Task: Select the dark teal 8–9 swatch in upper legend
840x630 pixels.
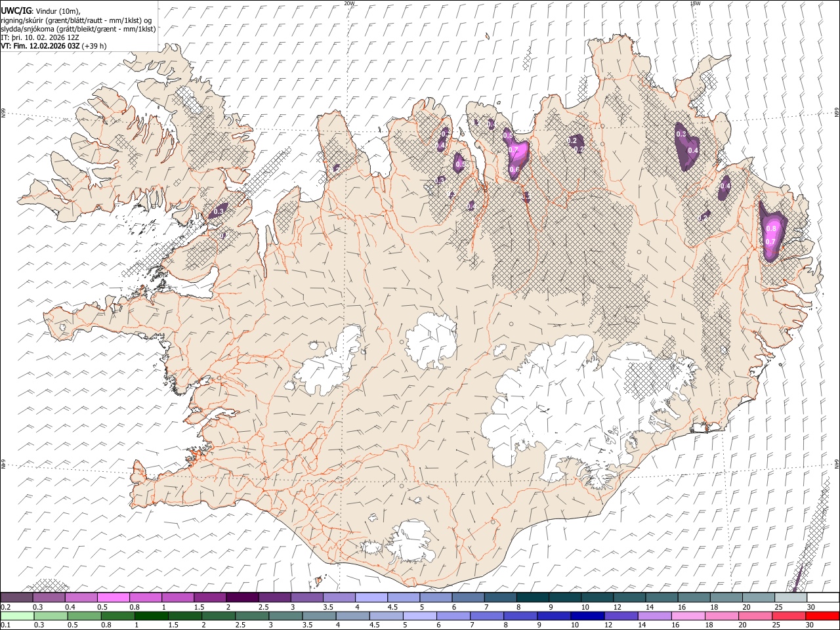Action: [533, 597]
